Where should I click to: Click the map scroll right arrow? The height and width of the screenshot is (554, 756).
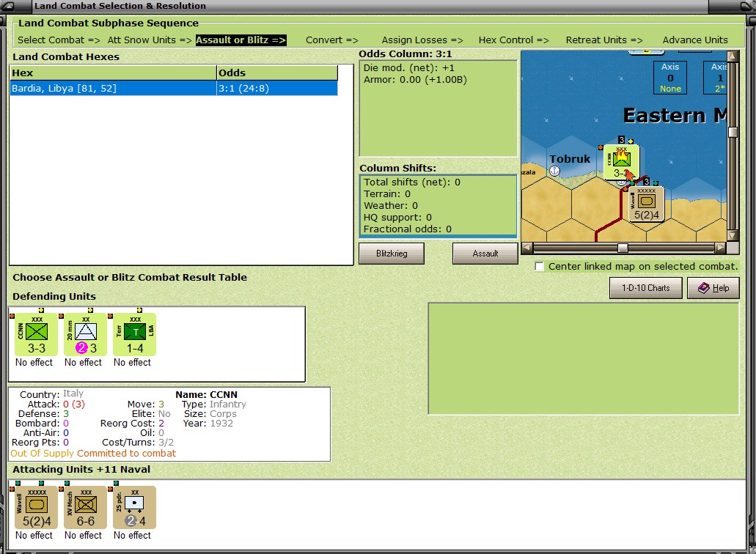[x=721, y=248]
